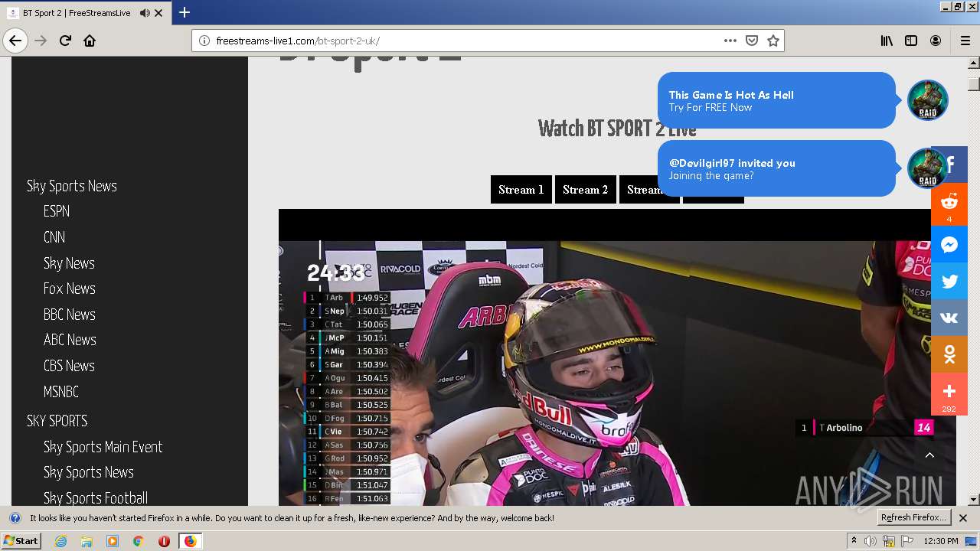Switch to Stream 2
Image resolution: width=980 pixels, height=551 pixels.
click(x=585, y=190)
